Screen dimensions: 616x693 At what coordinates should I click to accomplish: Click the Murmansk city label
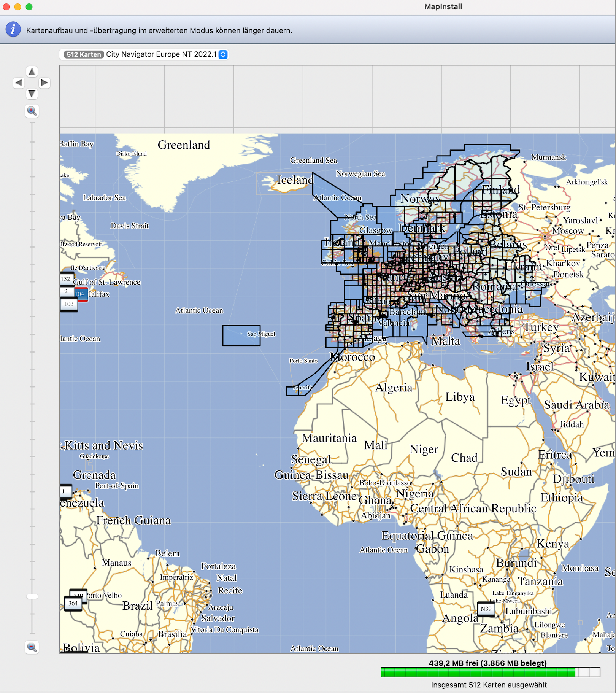548,157
